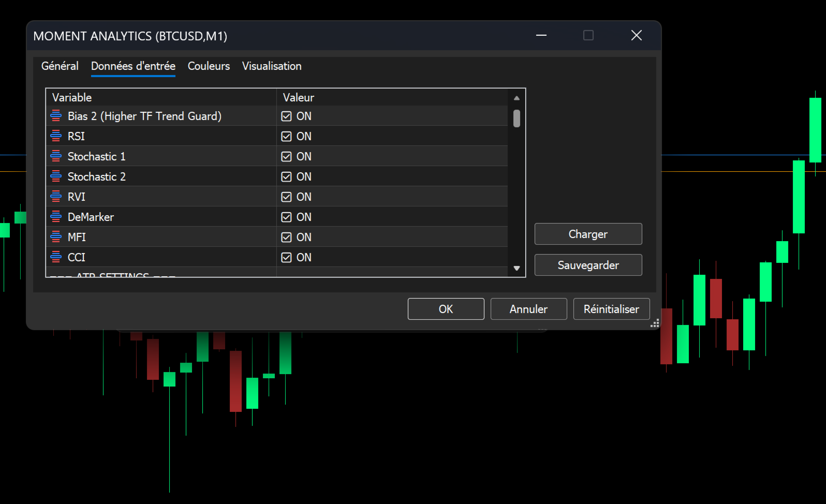Click the MFI variable icon
This screenshot has height=504, width=826.
(56, 237)
